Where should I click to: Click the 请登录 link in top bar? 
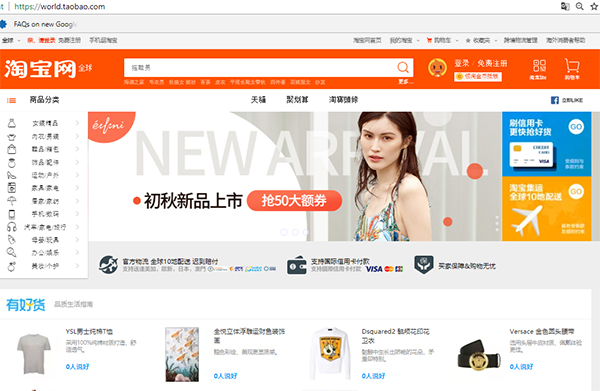pos(47,41)
